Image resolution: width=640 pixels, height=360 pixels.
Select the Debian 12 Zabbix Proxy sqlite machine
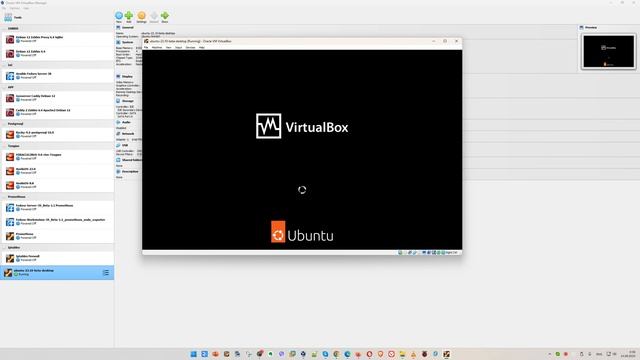click(57, 39)
